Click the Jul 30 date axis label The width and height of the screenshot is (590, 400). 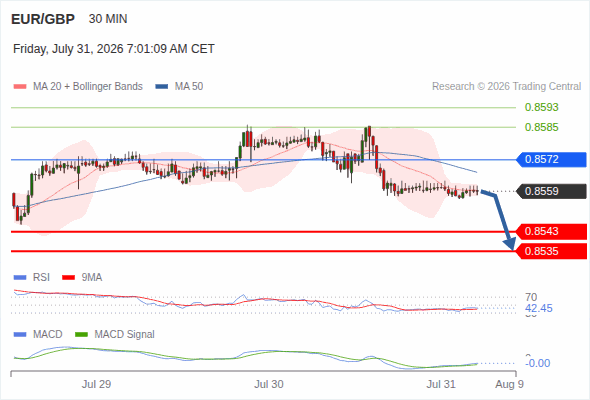[269, 384]
